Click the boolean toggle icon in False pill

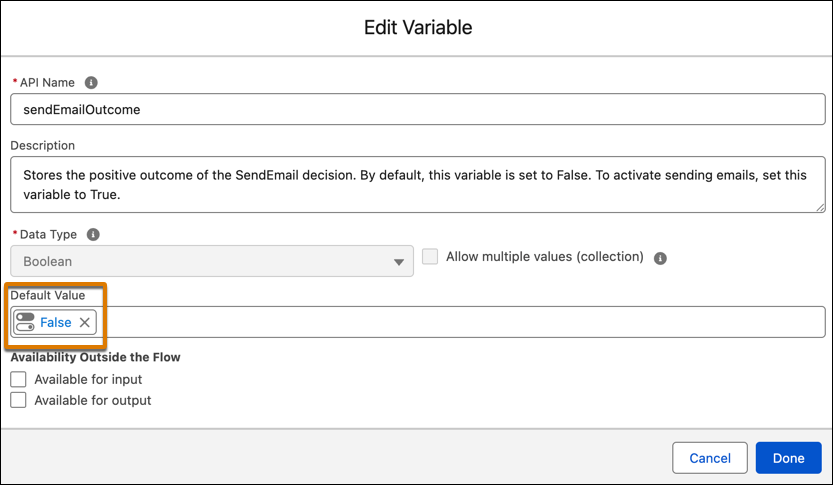pos(25,322)
